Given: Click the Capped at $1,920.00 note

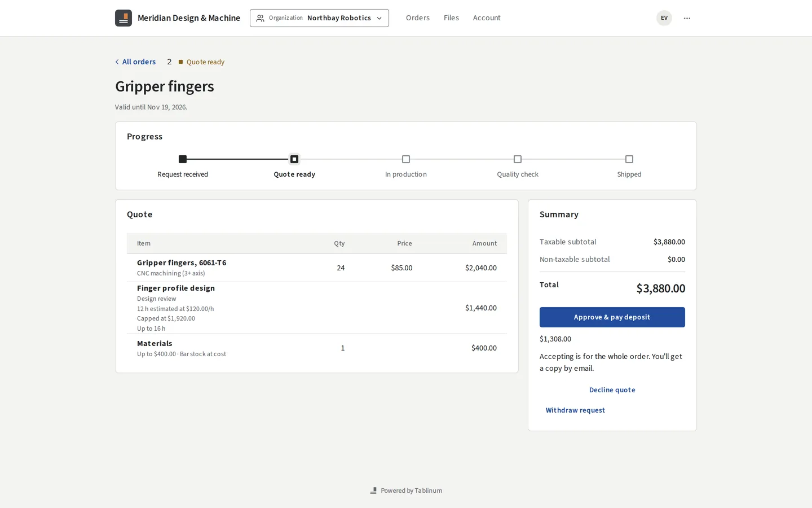Looking at the screenshot, I should pyautogui.click(x=166, y=318).
